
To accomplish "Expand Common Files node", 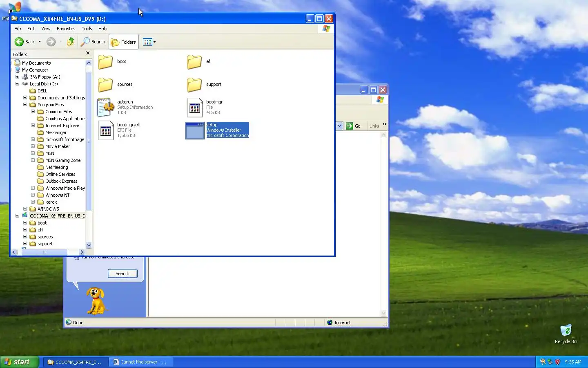I will click(33, 112).
